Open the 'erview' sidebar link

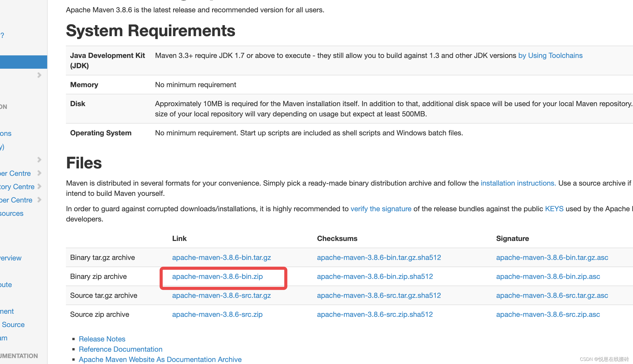coord(11,258)
